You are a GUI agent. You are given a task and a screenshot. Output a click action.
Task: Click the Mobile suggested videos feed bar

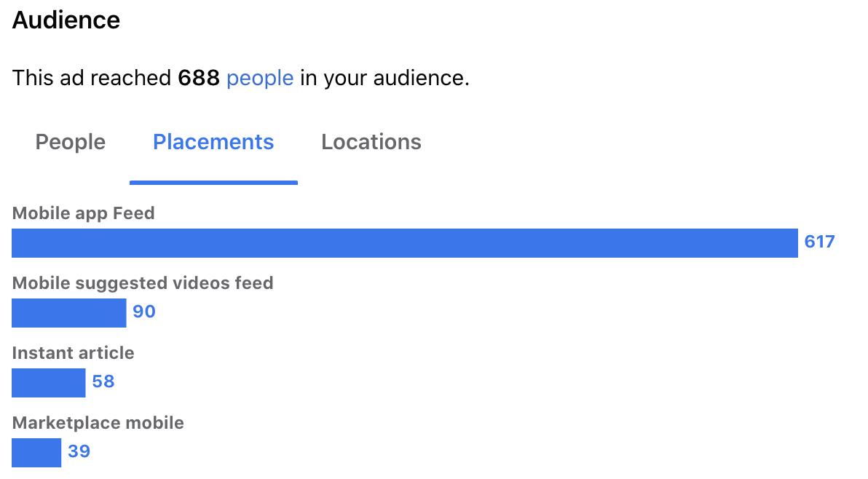point(68,313)
